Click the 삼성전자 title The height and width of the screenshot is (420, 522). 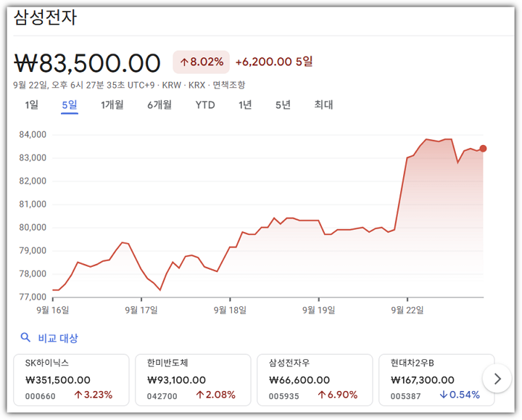pos(45,17)
